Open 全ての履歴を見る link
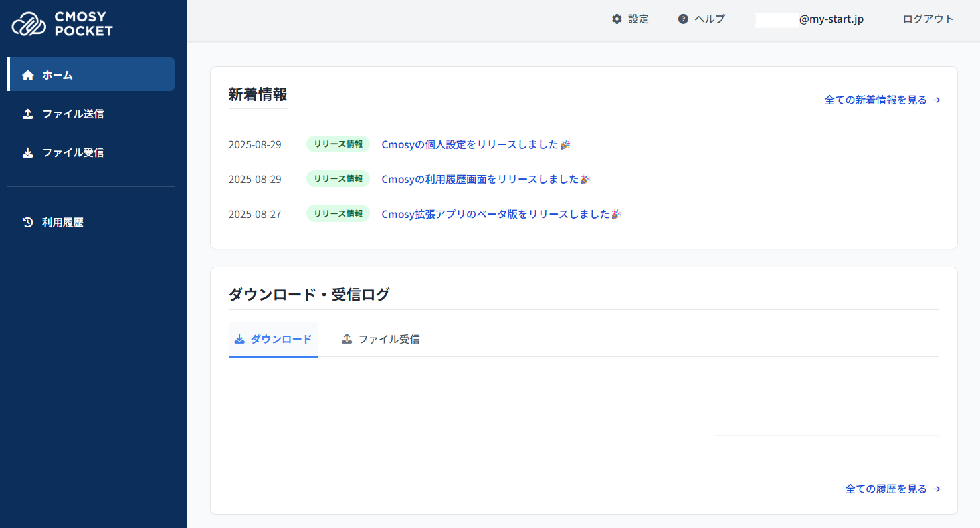The image size is (980, 528). click(x=892, y=489)
